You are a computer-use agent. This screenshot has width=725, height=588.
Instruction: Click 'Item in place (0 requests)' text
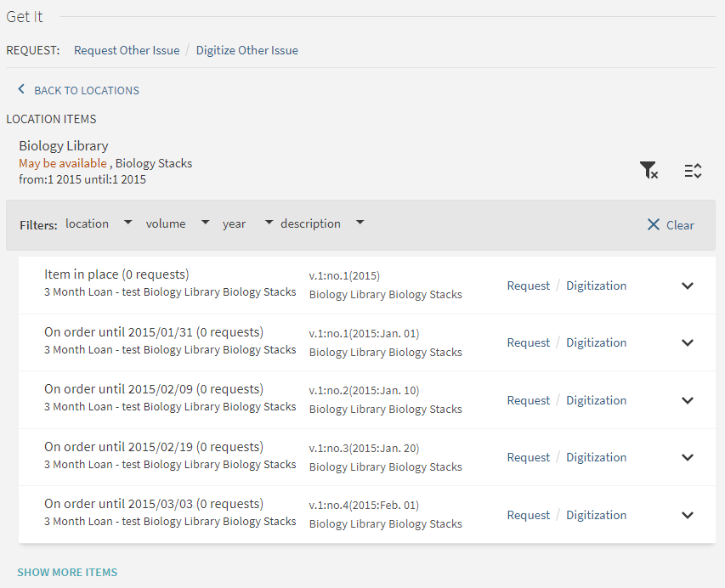pos(116,274)
